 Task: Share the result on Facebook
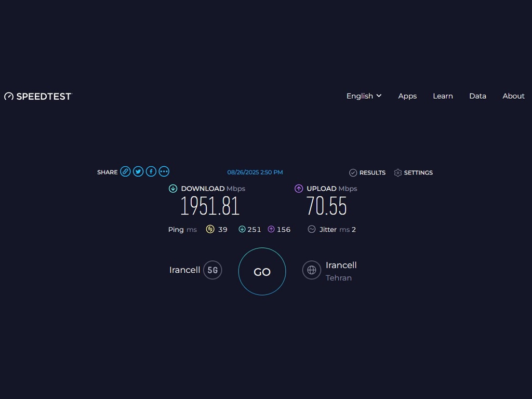(x=151, y=171)
